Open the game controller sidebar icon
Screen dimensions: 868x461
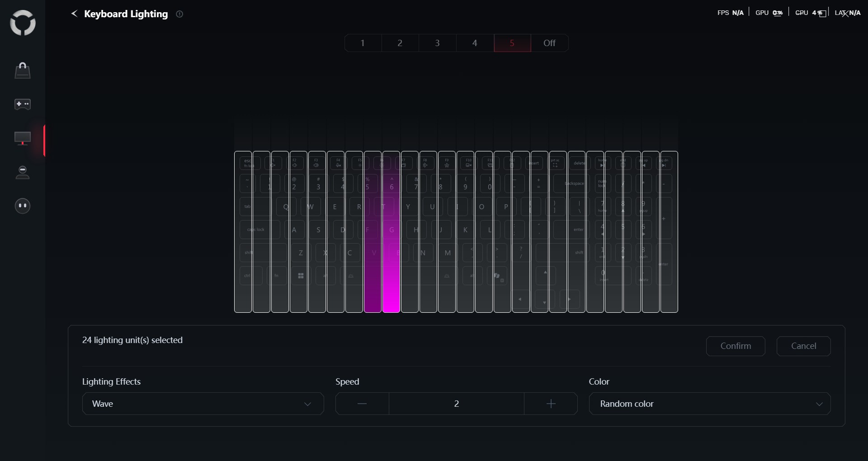[x=23, y=104]
